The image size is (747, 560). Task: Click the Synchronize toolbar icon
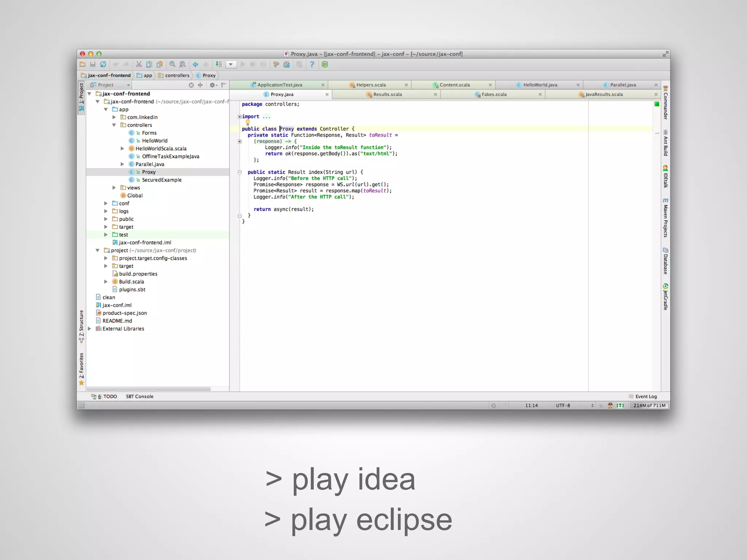(103, 65)
